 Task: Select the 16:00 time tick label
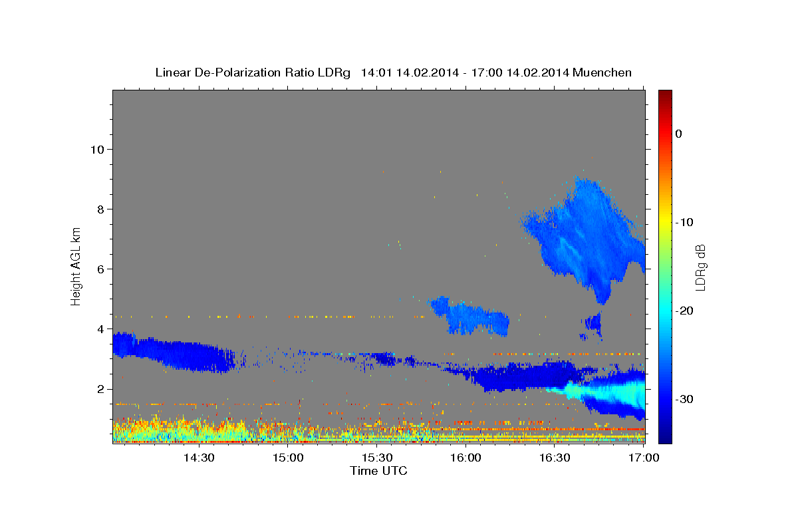click(x=465, y=458)
